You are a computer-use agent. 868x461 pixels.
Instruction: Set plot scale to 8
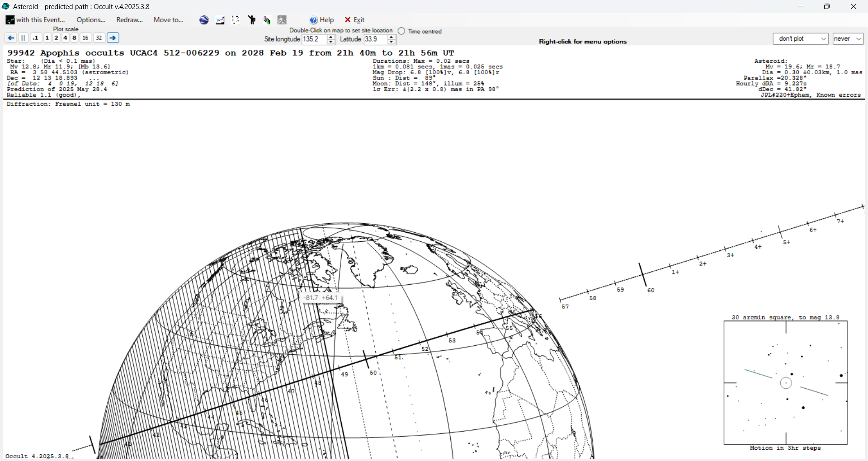75,38
